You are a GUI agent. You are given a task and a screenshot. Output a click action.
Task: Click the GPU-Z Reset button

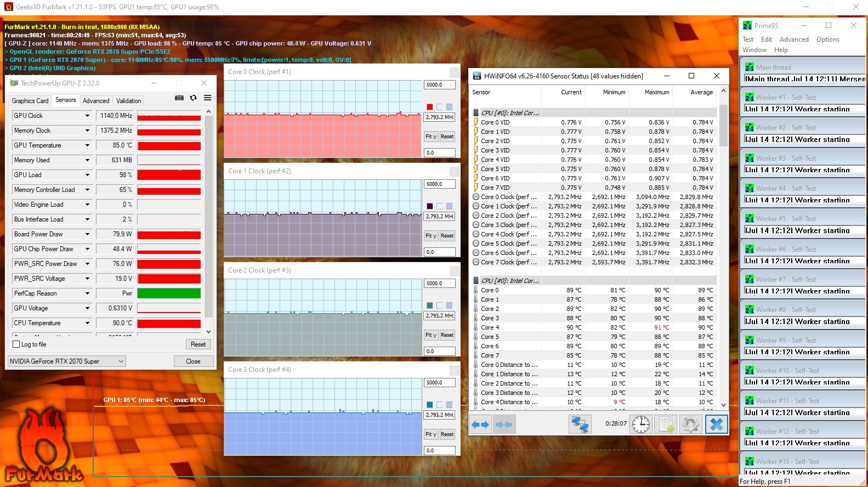point(198,344)
